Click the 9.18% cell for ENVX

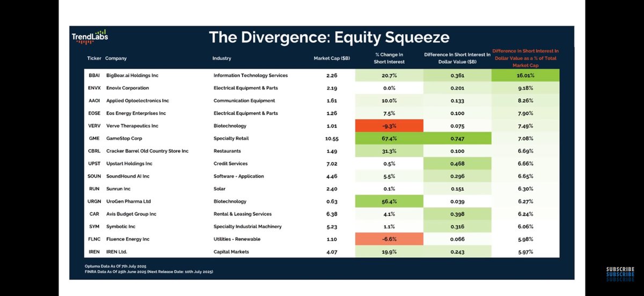click(x=526, y=88)
